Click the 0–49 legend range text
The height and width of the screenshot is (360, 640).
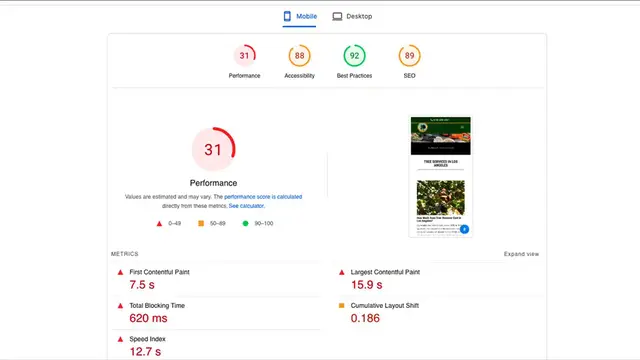pos(174,223)
